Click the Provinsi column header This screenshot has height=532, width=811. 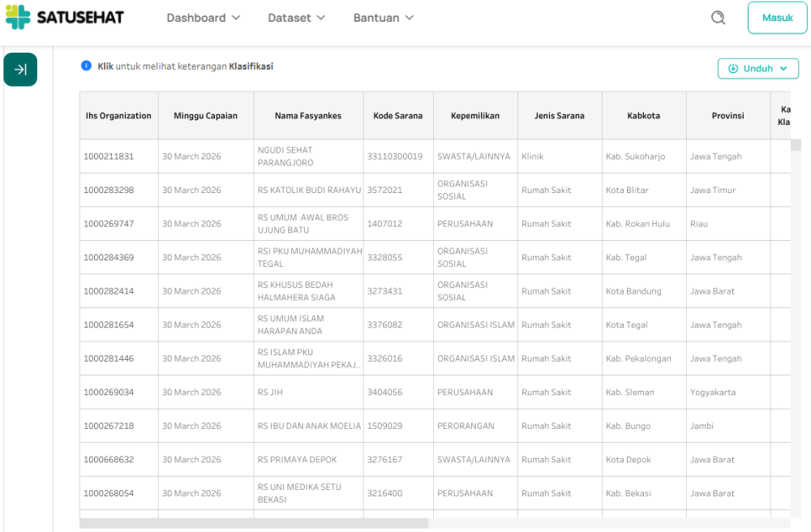[727, 116]
